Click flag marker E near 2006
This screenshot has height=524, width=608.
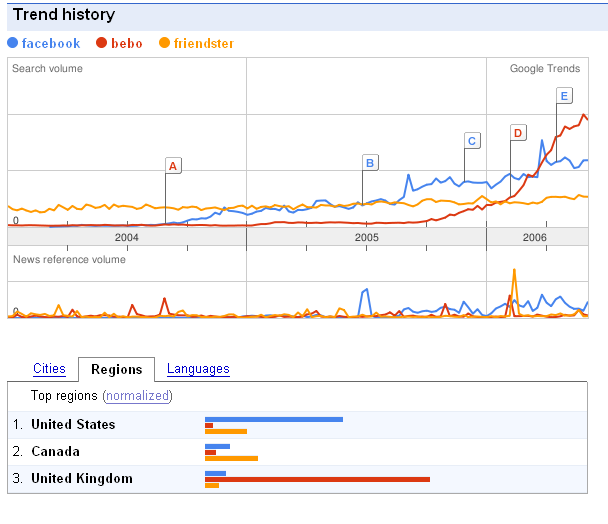coord(564,96)
